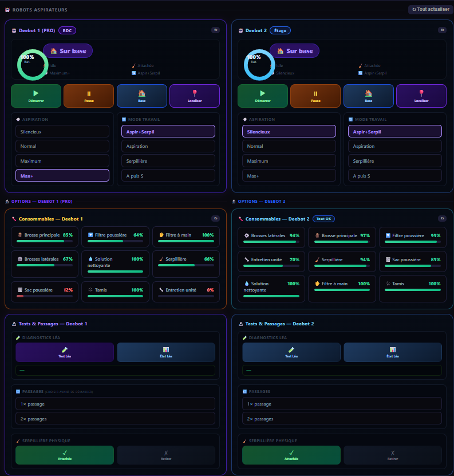
Task: Refresh the Deebot 1 (PRO) card
Action: pyautogui.click(x=216, y=30)
